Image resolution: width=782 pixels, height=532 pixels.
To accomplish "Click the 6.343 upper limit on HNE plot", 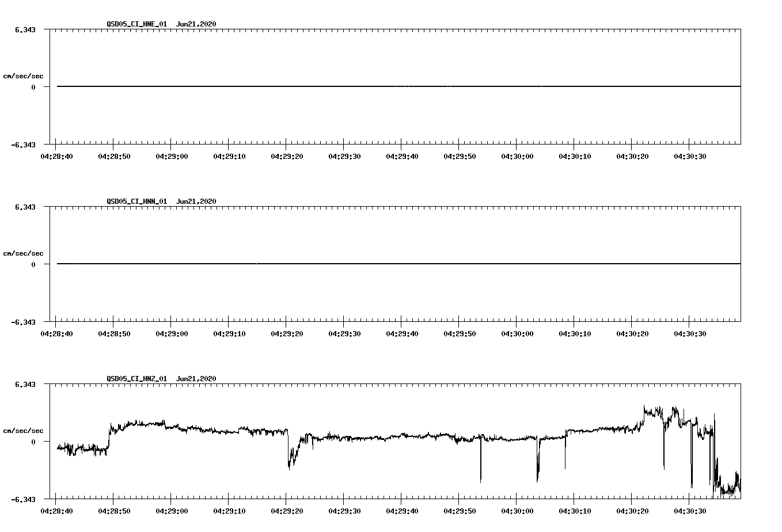I will 25,29.
